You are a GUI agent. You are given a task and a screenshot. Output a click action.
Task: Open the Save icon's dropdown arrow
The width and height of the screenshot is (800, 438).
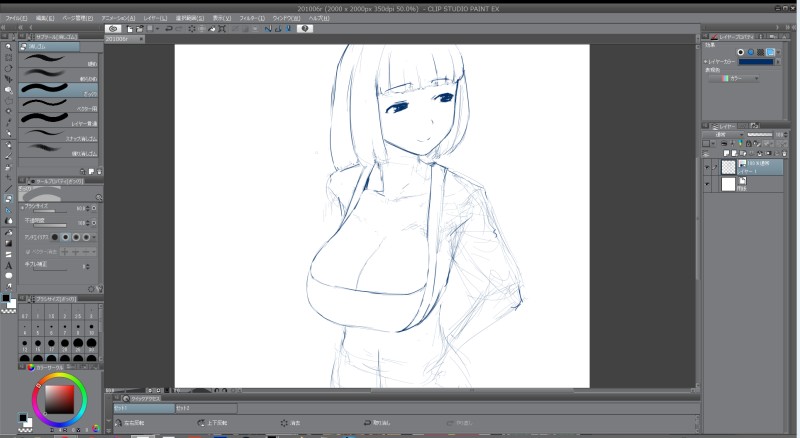(x=157, y=29)
